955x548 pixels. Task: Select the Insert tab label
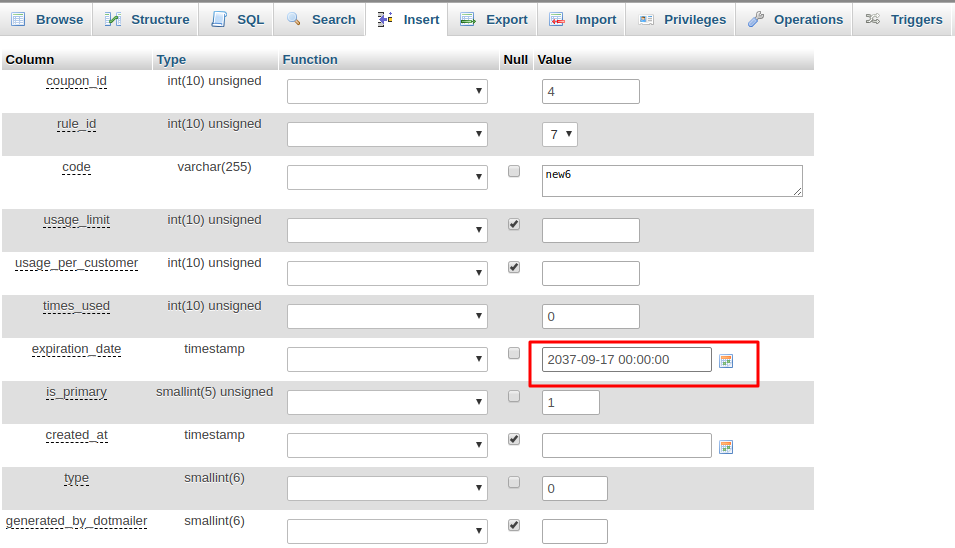click(x=421, y=19)
